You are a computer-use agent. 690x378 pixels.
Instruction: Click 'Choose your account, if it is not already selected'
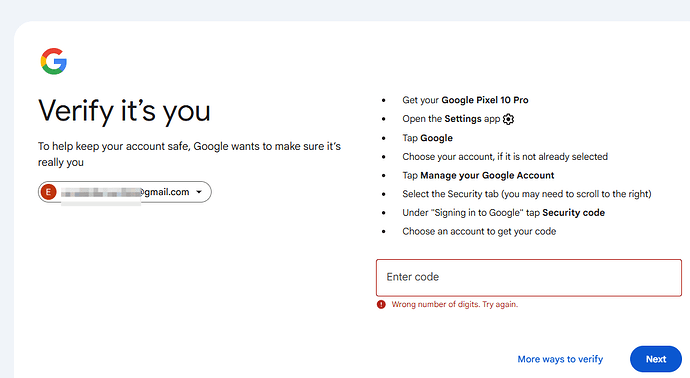click(505, 157)
